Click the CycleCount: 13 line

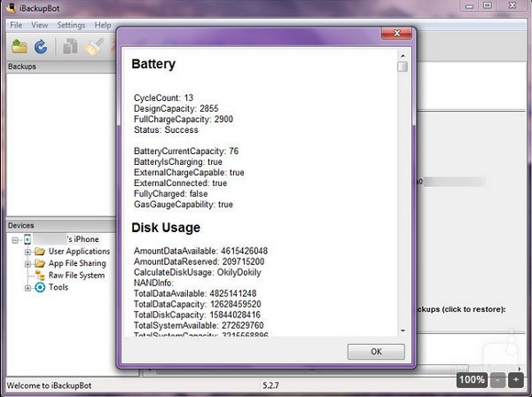(163, 98)
